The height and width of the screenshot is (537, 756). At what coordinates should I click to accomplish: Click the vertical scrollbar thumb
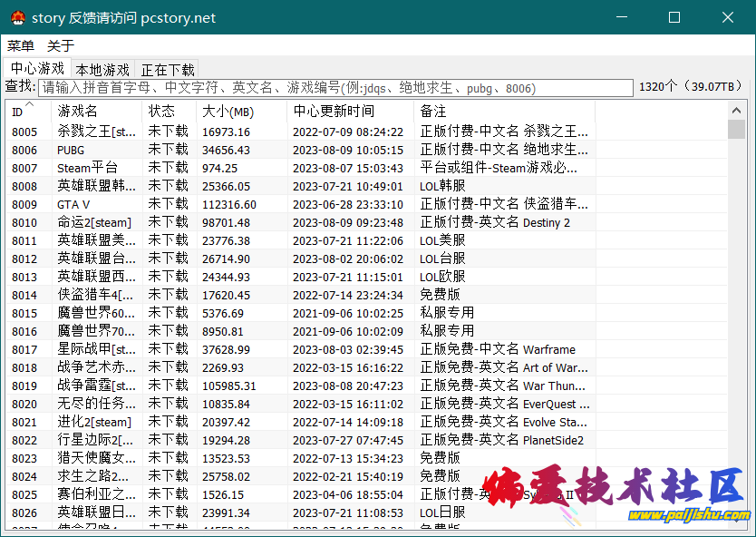[736, 130]
